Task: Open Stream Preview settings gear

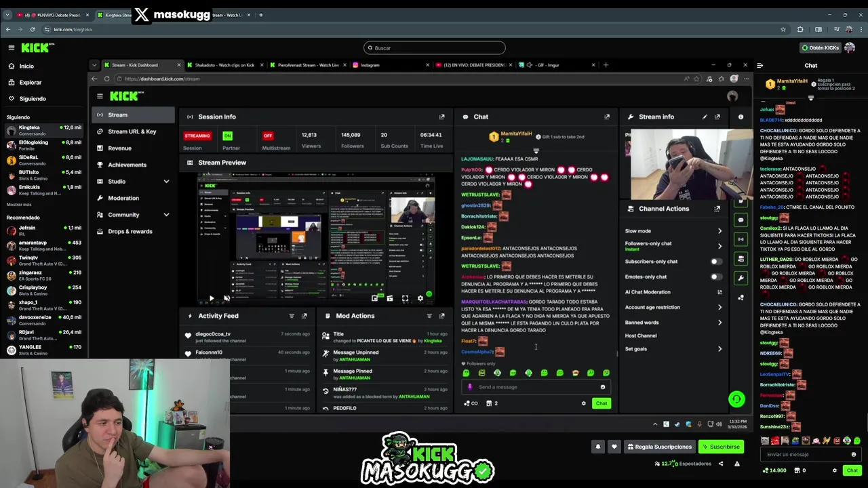Action: coord(420,298)
